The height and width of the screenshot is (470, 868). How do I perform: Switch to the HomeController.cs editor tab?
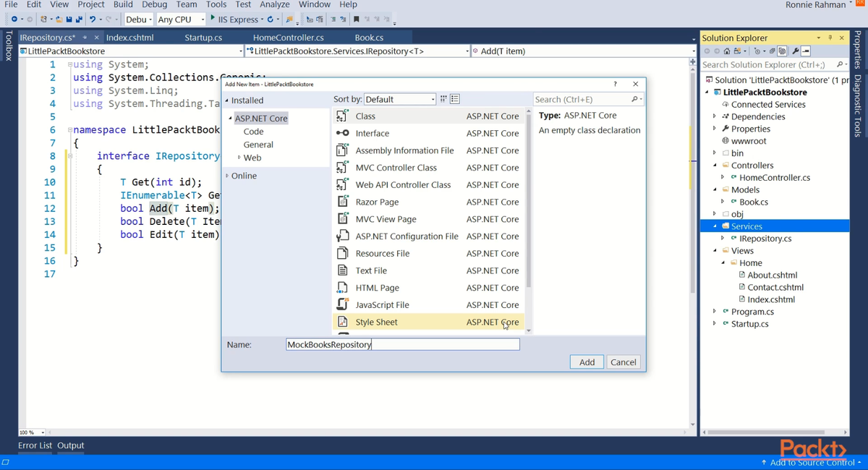point(289,38)
